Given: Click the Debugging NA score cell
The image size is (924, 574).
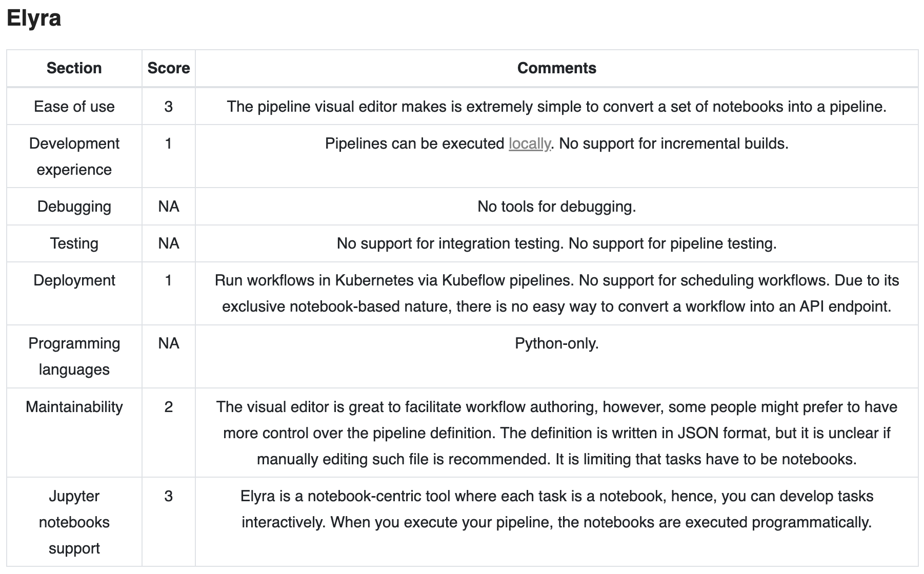Looking at the screenshot, I should 168,207.
